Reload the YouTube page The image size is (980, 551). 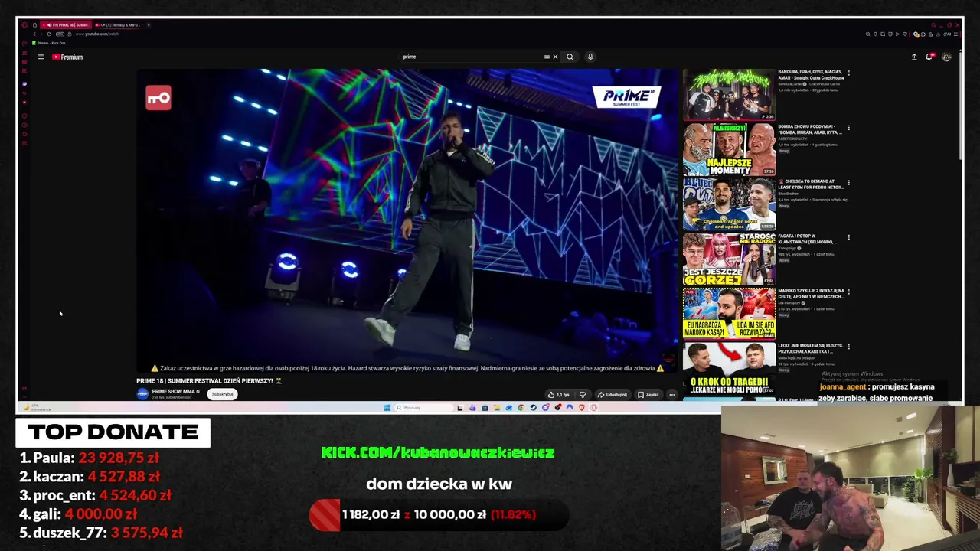(x=49, y=34)
